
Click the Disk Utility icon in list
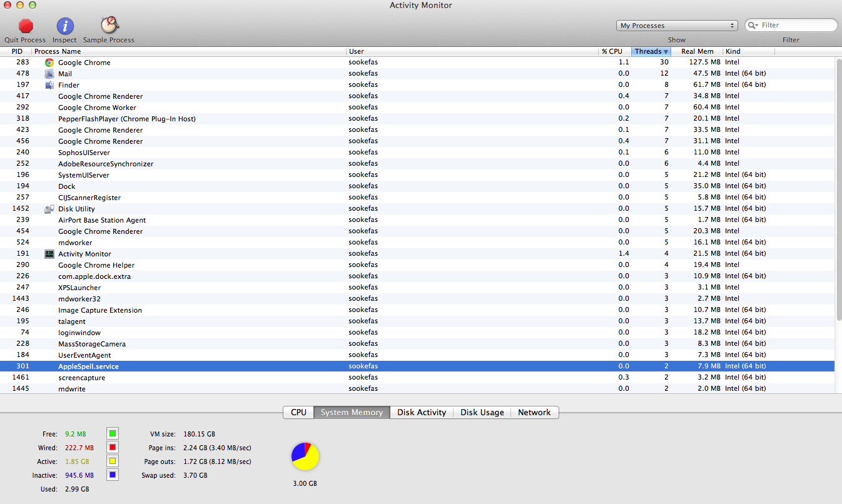49,209
